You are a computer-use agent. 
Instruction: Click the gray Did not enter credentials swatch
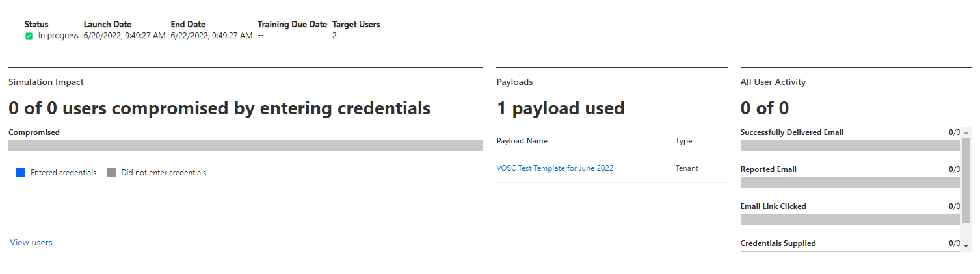pyautogui.click(x=111, y=172)
